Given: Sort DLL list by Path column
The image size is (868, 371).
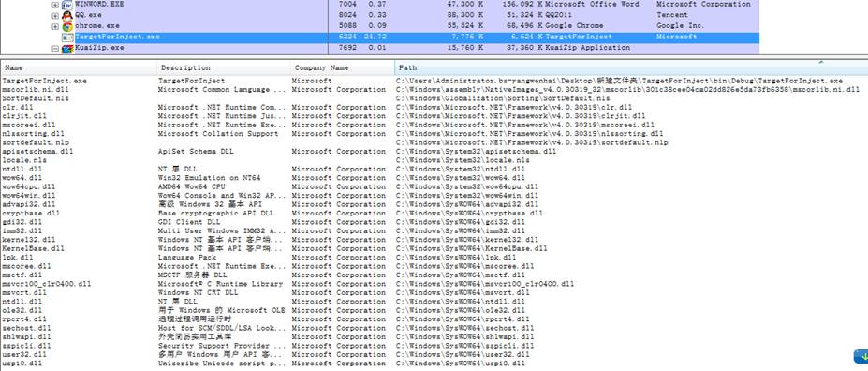Looking at the screenshot, I should (x=631, y=67).
